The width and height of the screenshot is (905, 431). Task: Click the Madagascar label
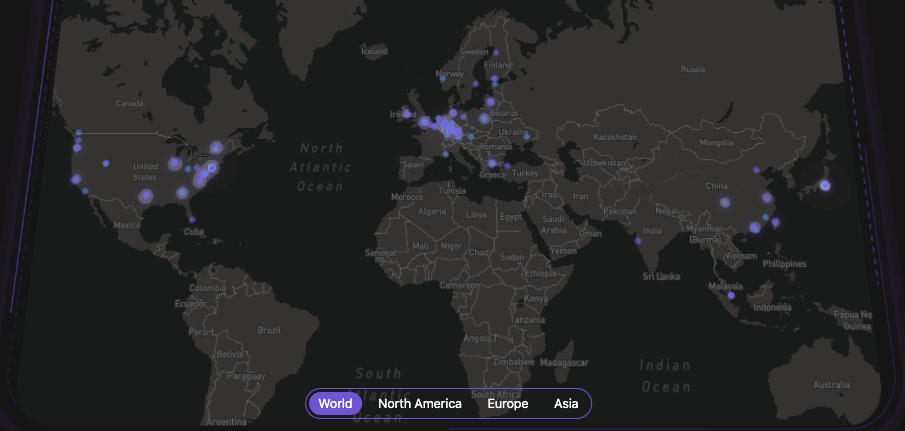[564, 363]
